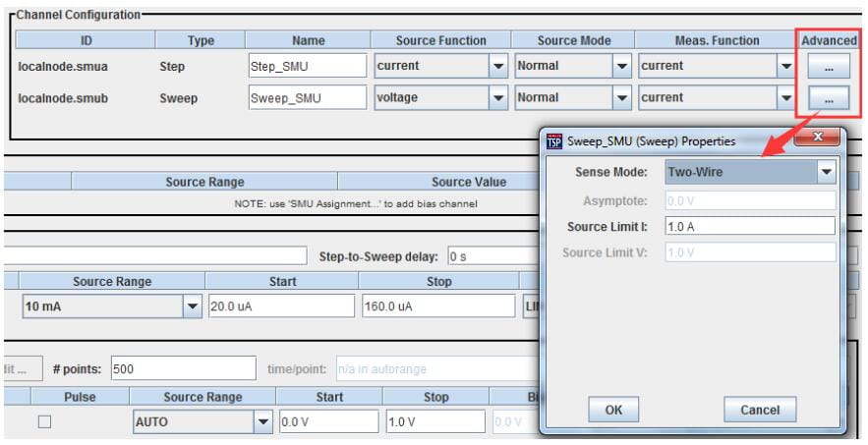The image size is (868, 445).
Task: Open Source Function dropdown for Step_SMU
Action: tap(498, 66)
